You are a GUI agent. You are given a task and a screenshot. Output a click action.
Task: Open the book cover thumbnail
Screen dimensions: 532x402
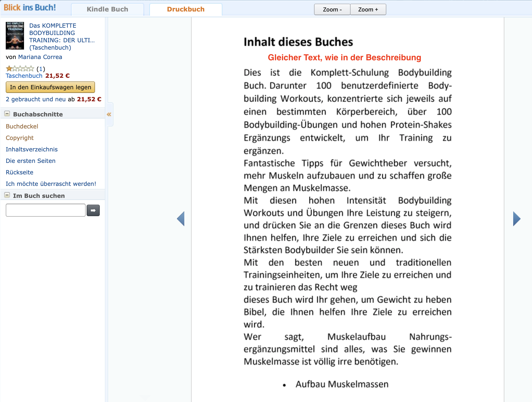click(15, 36)
